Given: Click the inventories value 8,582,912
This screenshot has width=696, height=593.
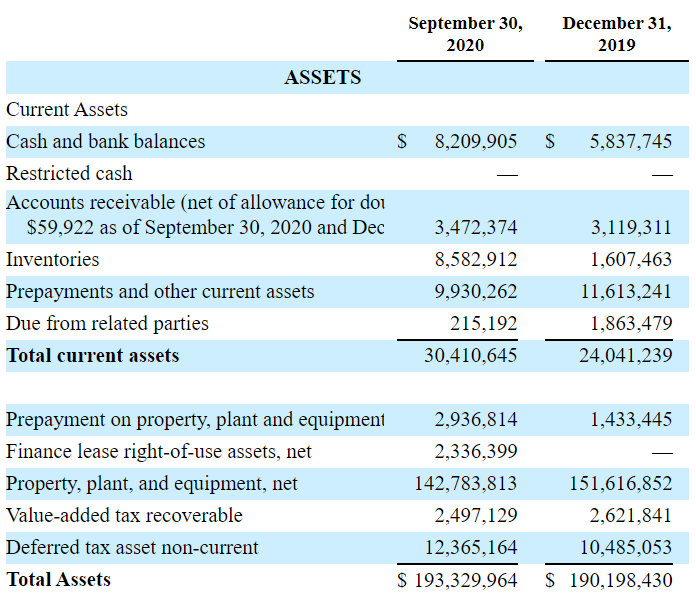Looking at the screenshot, I should click(476, 259).
